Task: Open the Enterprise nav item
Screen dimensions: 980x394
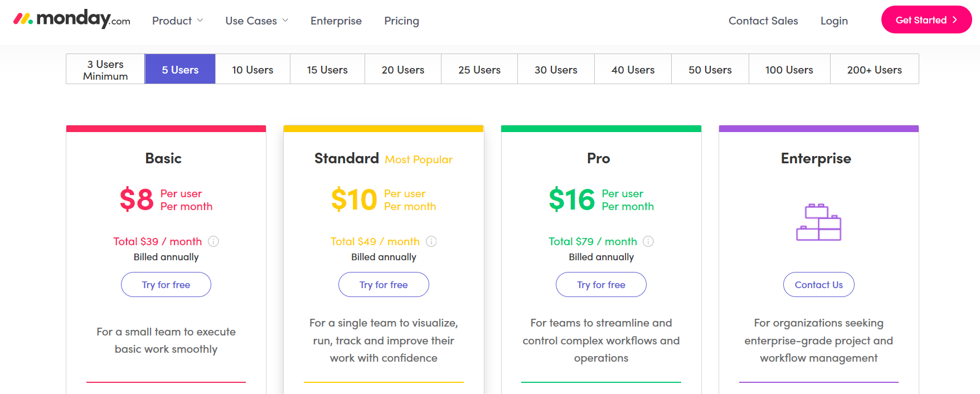Action: coord(336,21)
